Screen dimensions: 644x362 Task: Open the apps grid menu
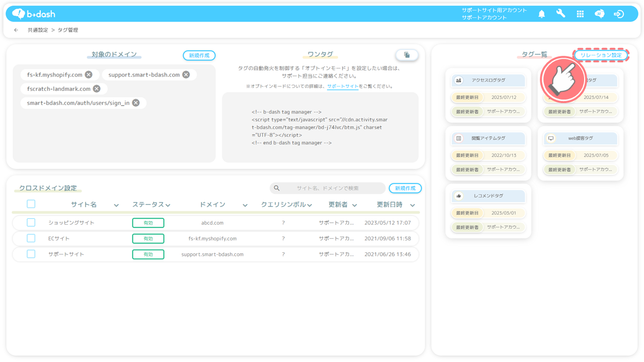[580, 14]
